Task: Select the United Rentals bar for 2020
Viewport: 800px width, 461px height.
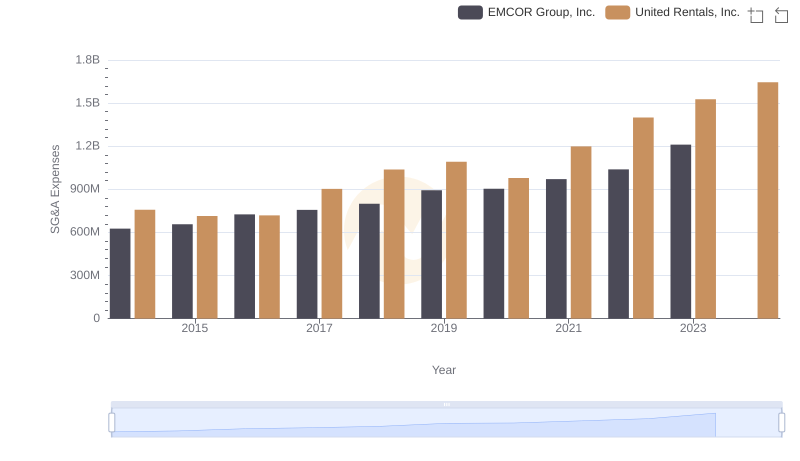Action: tap(518, 248)
